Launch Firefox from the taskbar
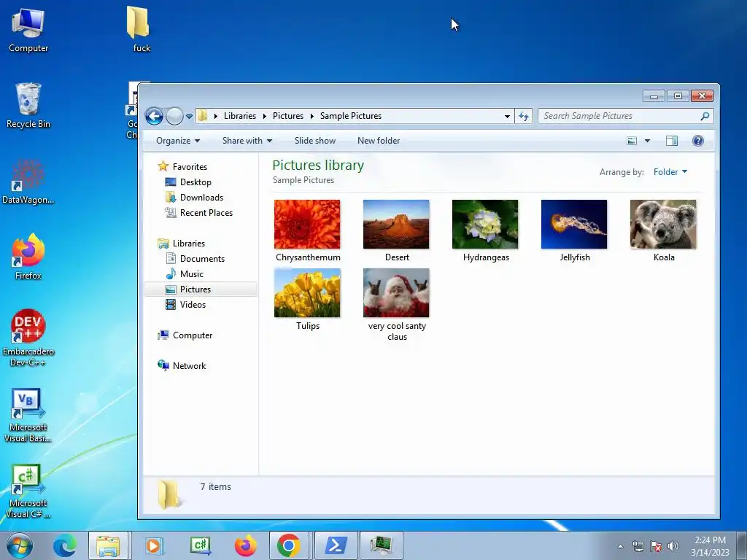The height and width of the screenshot is (560, 747). tap(245, 545)
